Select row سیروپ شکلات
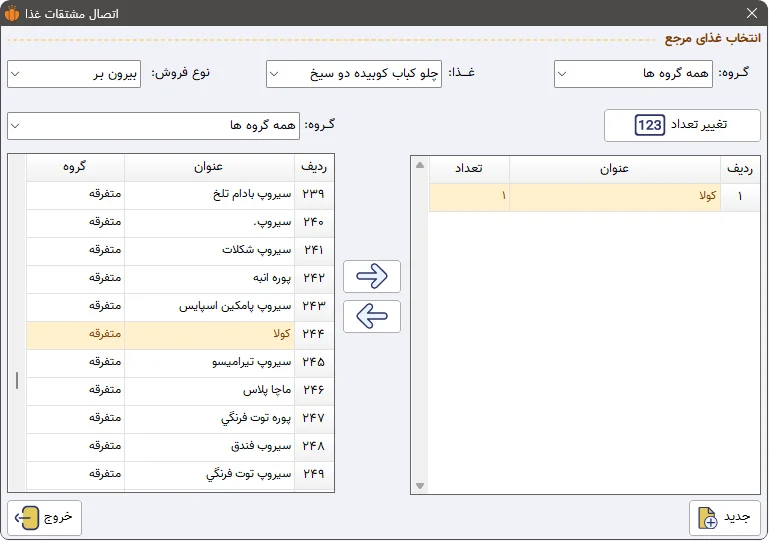 180,251
